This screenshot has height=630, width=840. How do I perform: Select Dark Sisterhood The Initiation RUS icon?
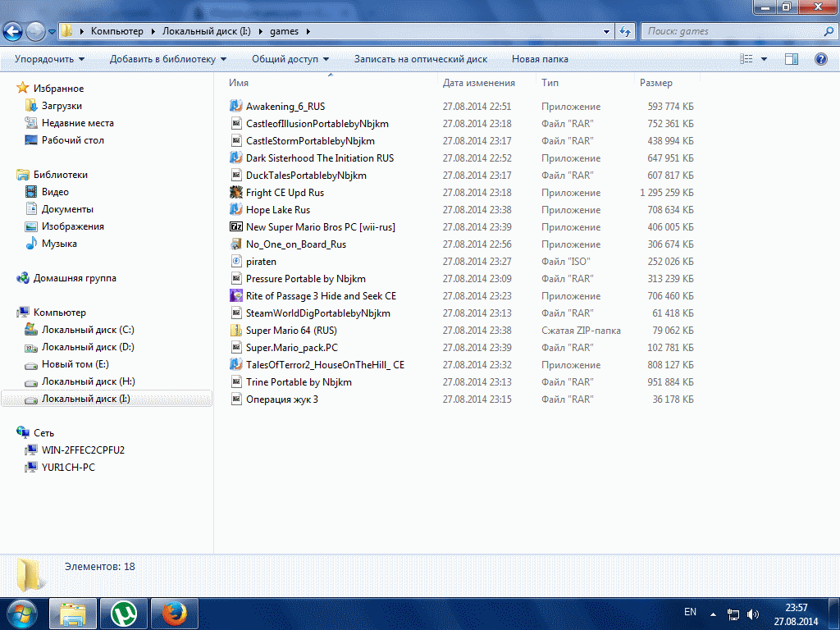click(x=235, y=158)
